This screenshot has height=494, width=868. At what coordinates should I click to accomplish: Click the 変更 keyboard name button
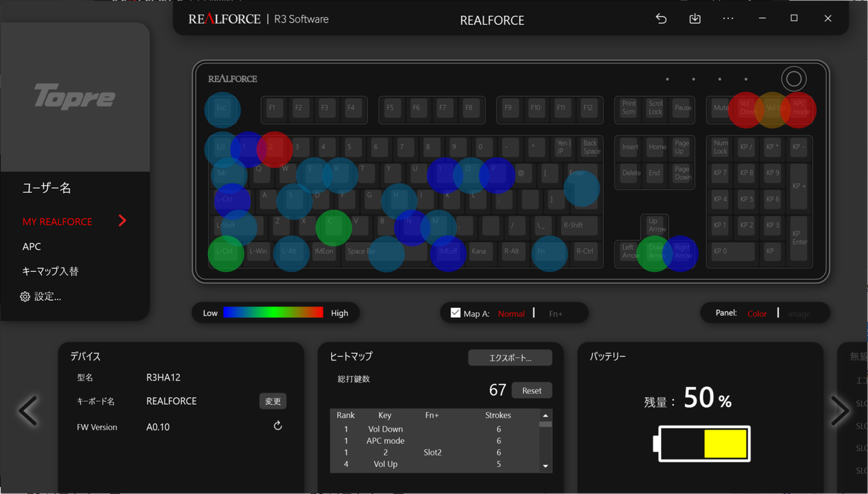point(273,401)
